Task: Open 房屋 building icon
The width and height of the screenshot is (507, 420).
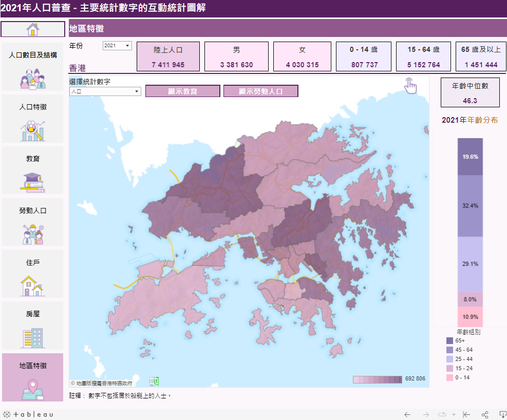Action: pos(33,338)
